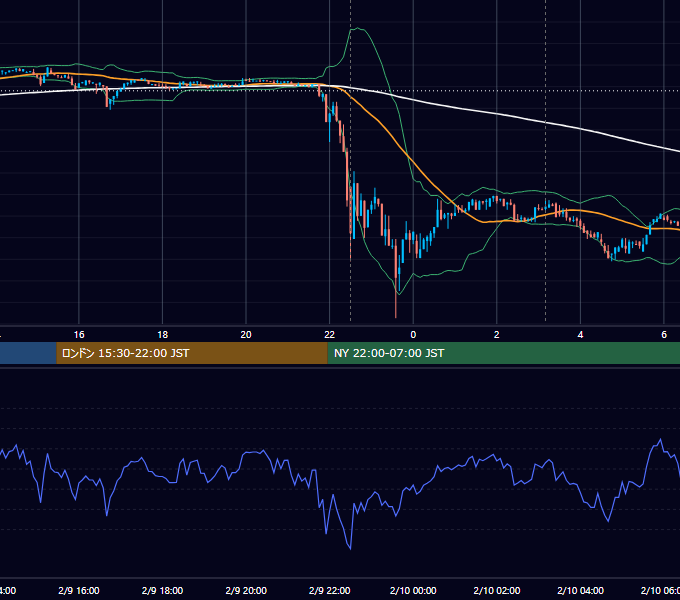680x600 pixels.
Task: Click hour label 22 on upper axis
Action: pyautogui.click(x=330, y=335)
